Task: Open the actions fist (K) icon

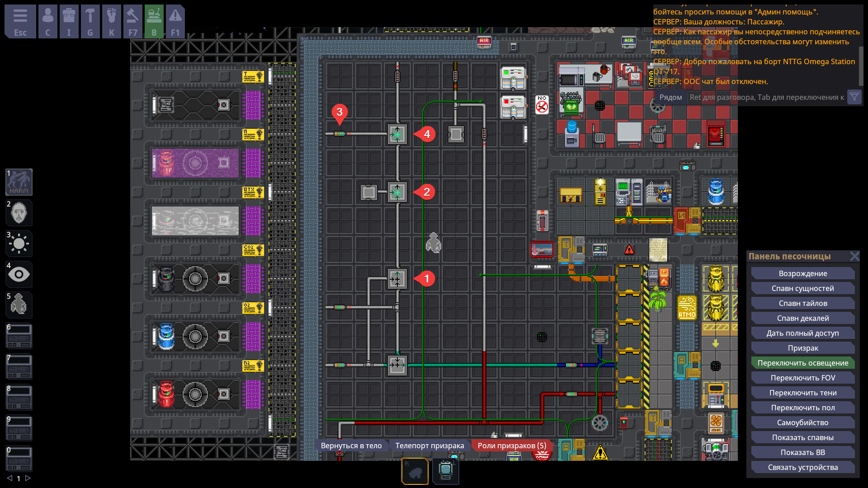Action: [x=111, y=21]
